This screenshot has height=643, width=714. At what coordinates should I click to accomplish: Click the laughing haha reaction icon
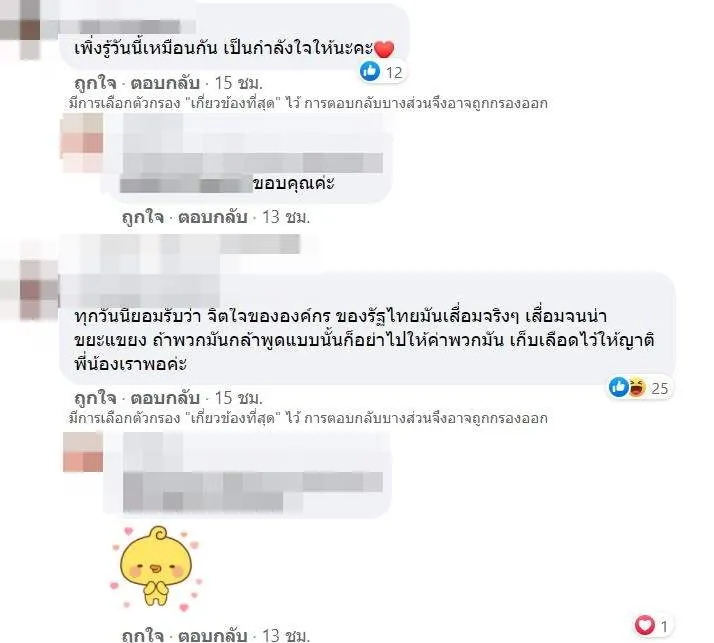637,388
